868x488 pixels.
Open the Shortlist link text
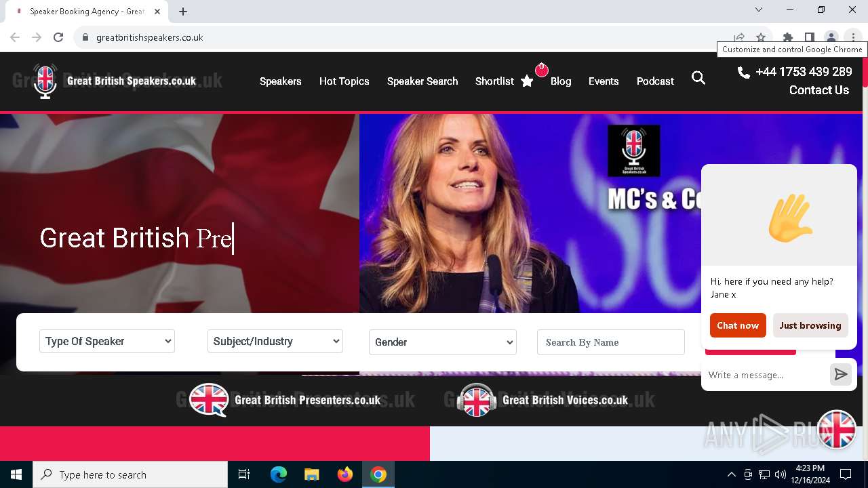tap(494, 81)
